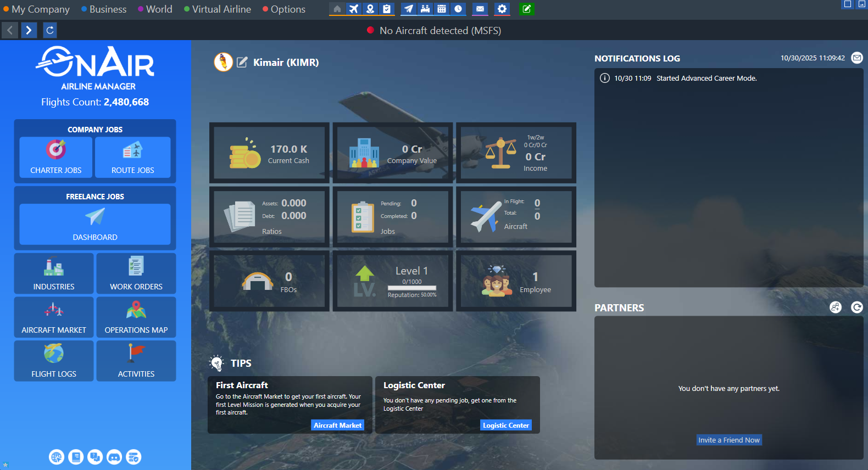The height and width of the screenshot is (470, 868).
Task: Open the settings gear toolbar icon
Action: tap(502, 9)
